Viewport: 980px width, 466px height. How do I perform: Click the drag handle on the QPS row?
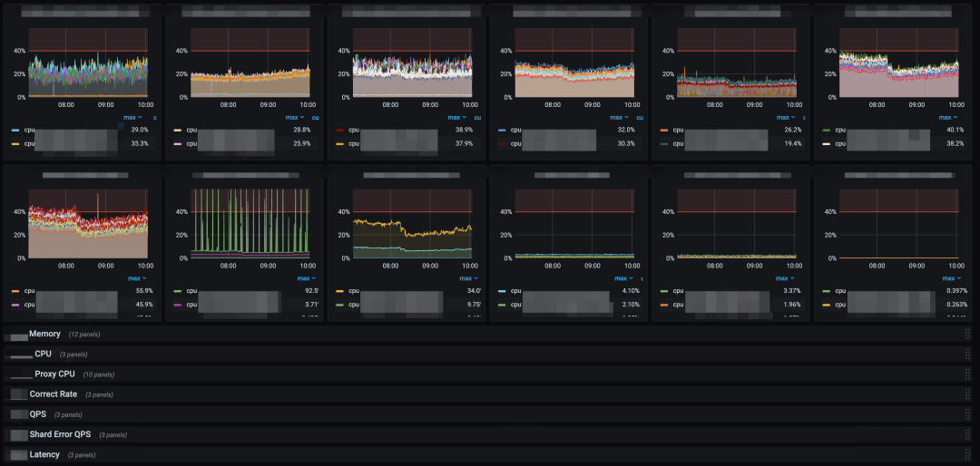pyautogui.click(x=967, y=414)
